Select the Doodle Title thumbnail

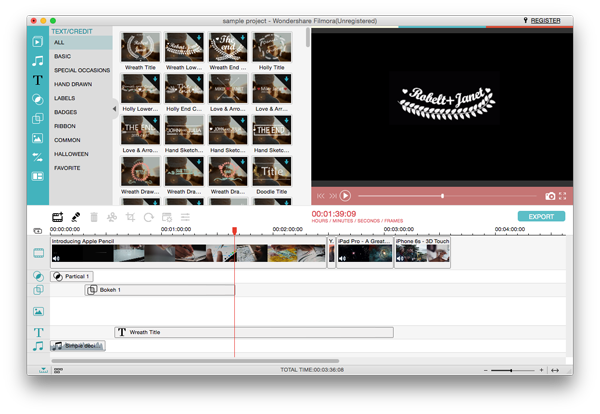click(x=272, y=171)
